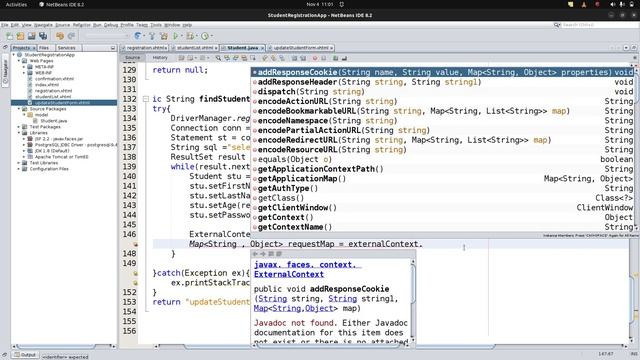Open Activities overview
Viewport: 640px width, 360px height.
[16, 4]
